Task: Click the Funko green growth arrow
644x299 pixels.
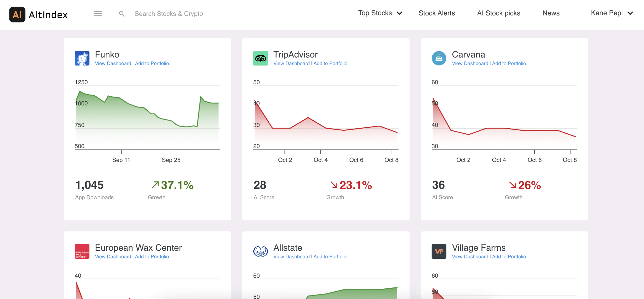Action: coord(155,185)
